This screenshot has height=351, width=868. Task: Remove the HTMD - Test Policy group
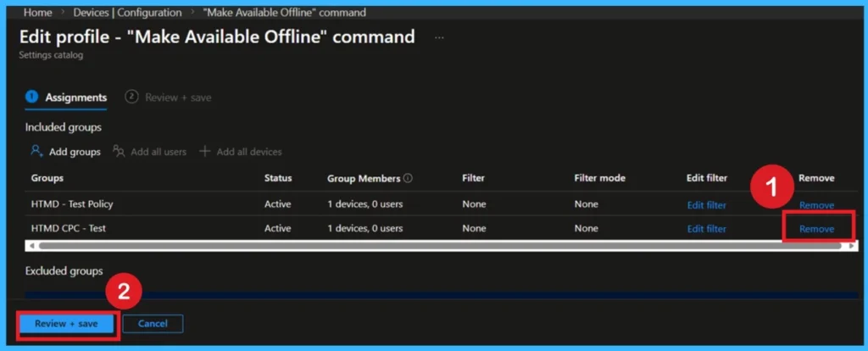816,205
